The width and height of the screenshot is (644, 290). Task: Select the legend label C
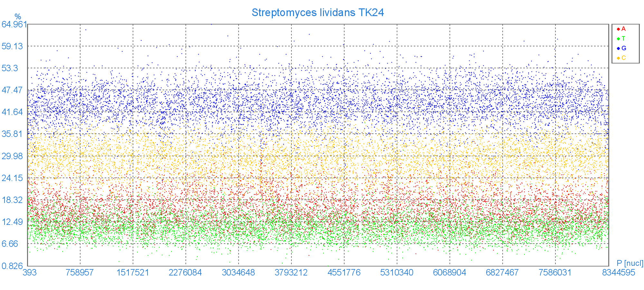click(624, 58)
